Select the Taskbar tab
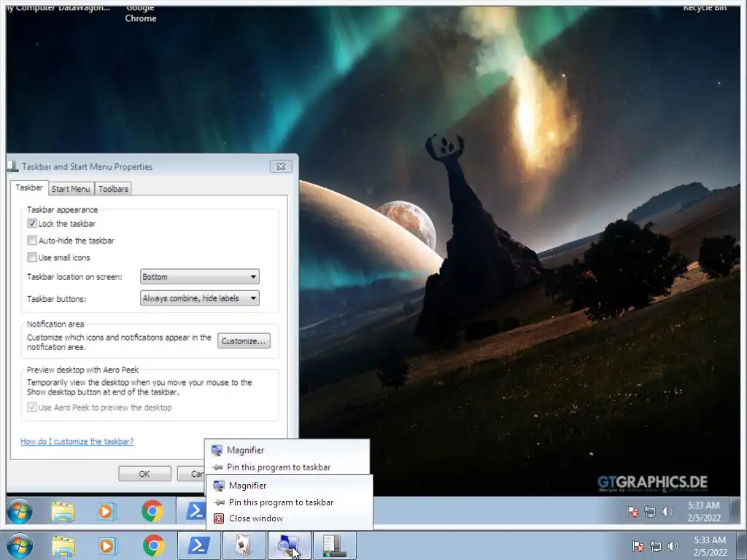747x560 pixels. click(x=29, y=187)
